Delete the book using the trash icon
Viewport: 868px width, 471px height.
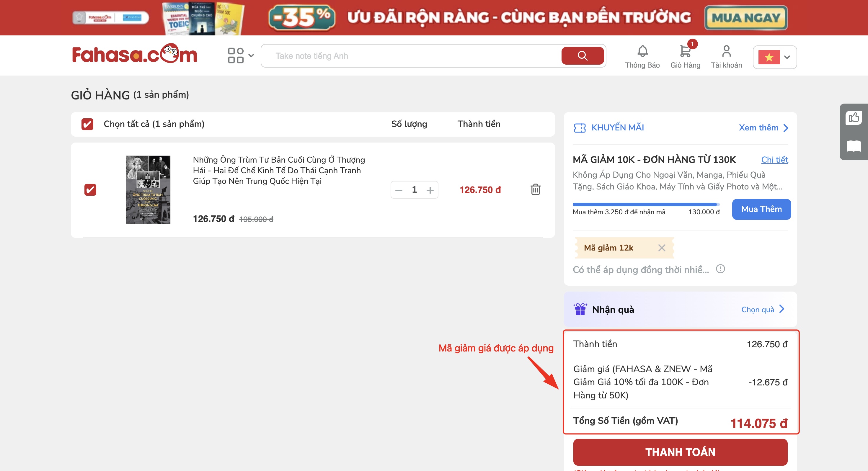(x=536, y=189)
